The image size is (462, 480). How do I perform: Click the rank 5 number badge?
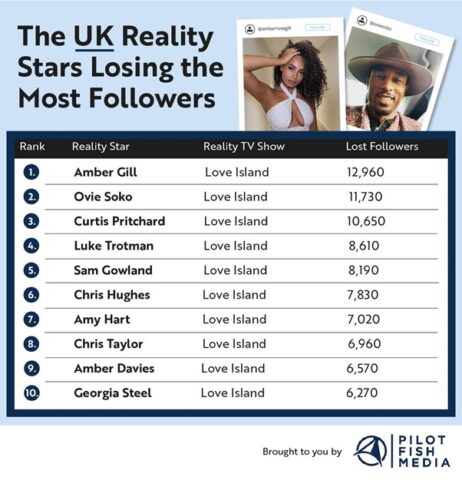31,270
